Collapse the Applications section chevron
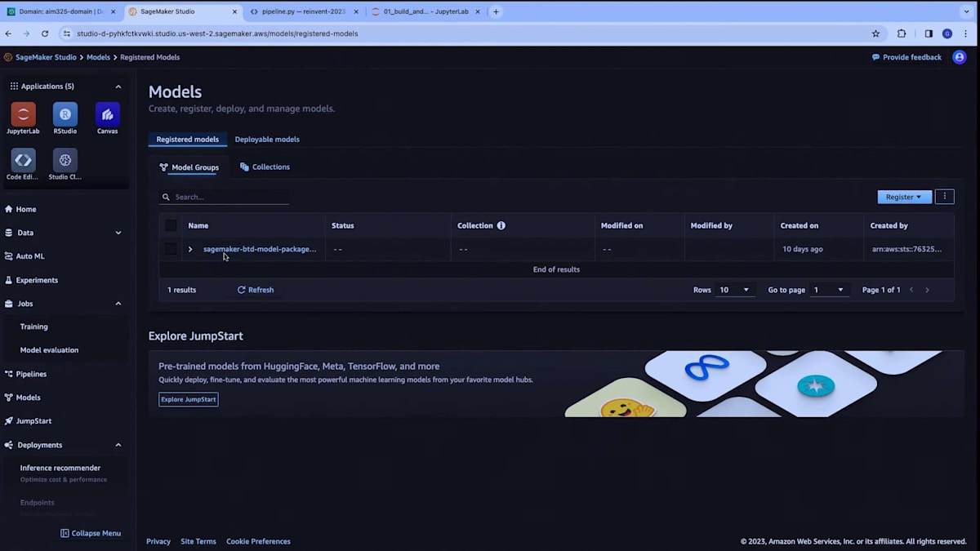Viewport: 980px width, 551px height. [x=118, y=87]
